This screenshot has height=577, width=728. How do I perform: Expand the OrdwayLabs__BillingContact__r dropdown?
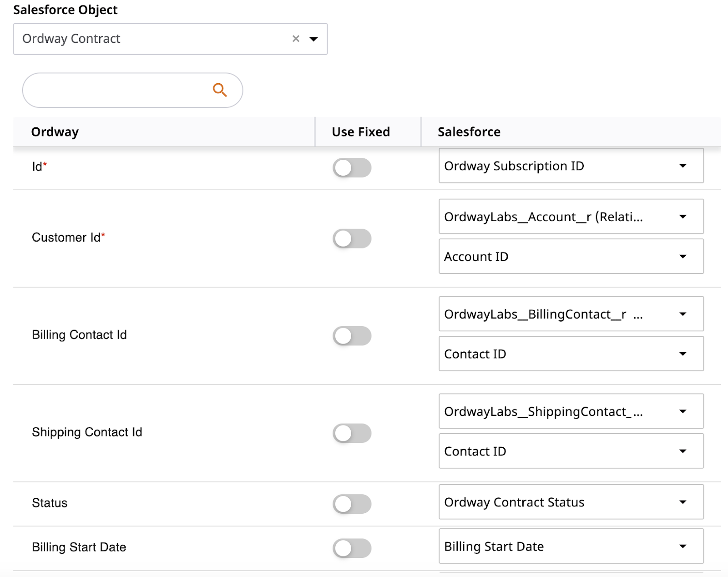click(x=571, y=314)
